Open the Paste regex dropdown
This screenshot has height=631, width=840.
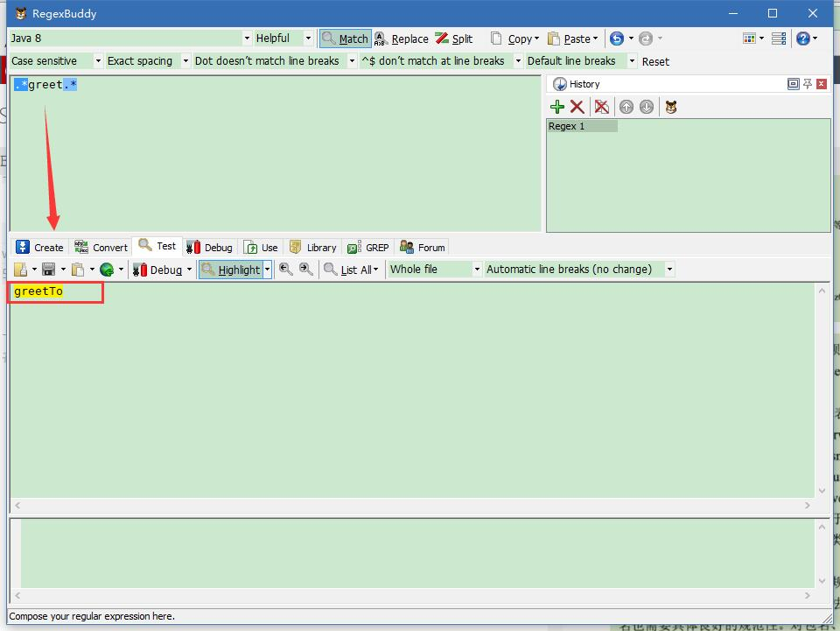(572, 39)
